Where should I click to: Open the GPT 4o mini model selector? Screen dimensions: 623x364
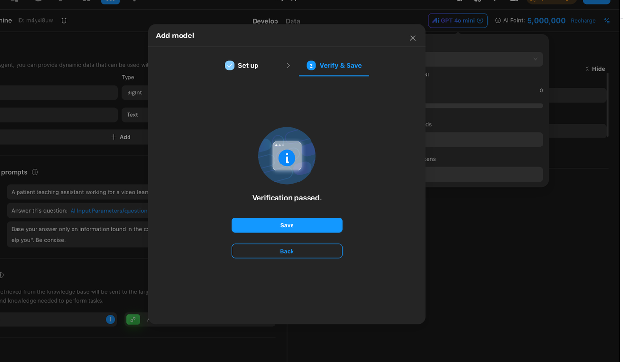click(x=458, y=20)
